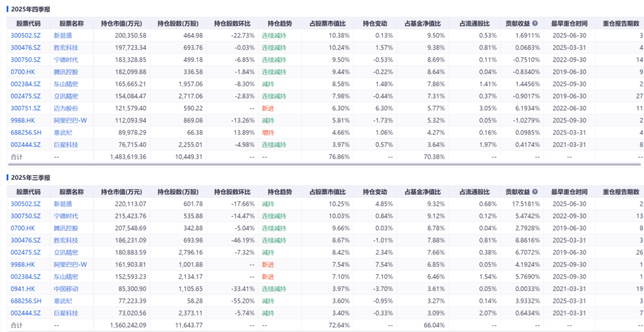The image size is (644, 332).
Task: Open 002444.SZ link in 2025年四季报 table
Action: click(x=25, y=145)
